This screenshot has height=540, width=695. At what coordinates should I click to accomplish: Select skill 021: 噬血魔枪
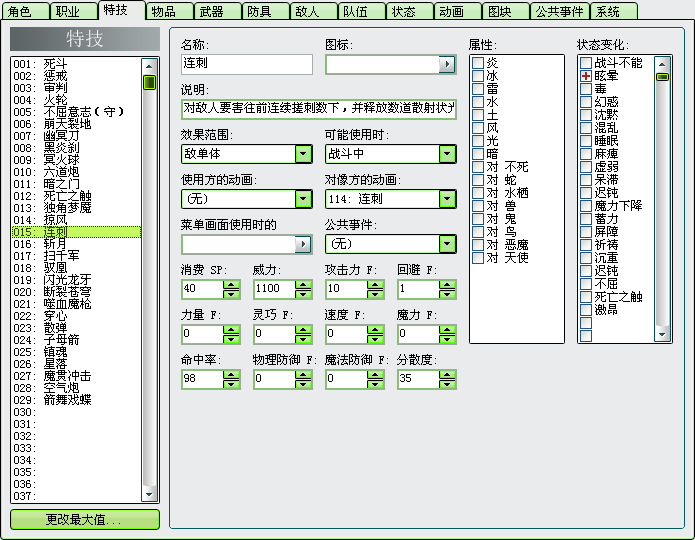click(76, 304)
